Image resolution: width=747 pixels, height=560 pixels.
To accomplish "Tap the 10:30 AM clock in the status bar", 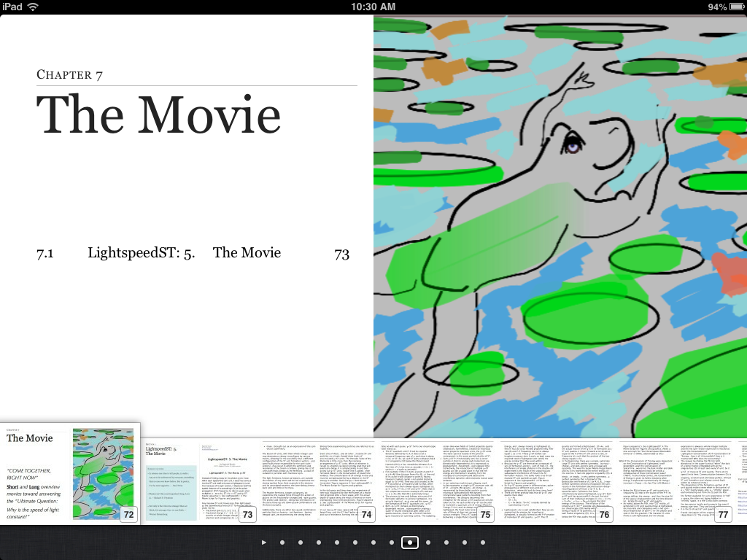I will [373, 8].
